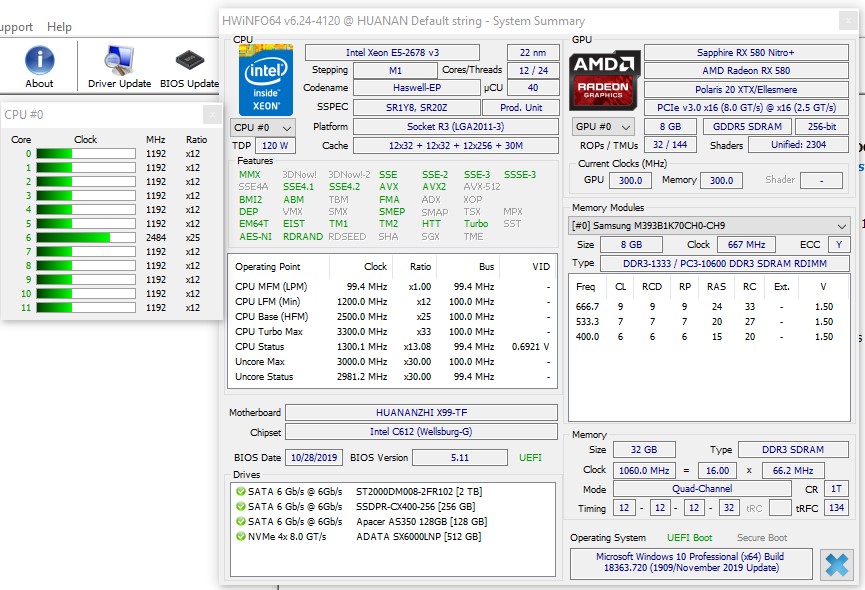Click the cache 12x32 + 12x32 field
The height and width of the screenshot is (590, 865).
456,146
